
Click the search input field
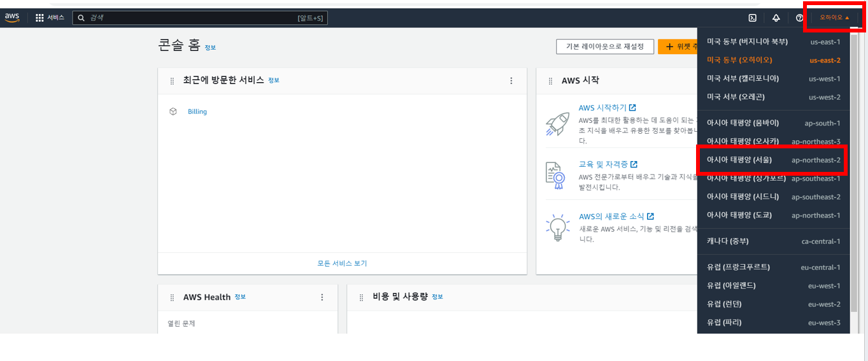point(200,18)
